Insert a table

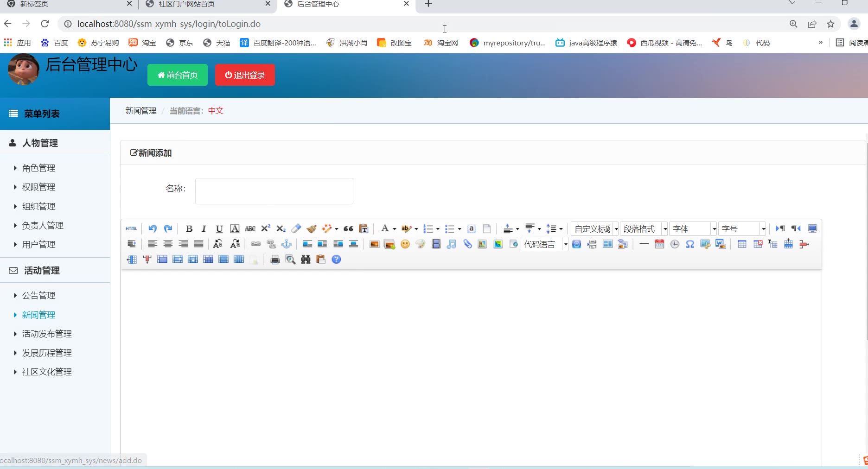coord(742,244)
